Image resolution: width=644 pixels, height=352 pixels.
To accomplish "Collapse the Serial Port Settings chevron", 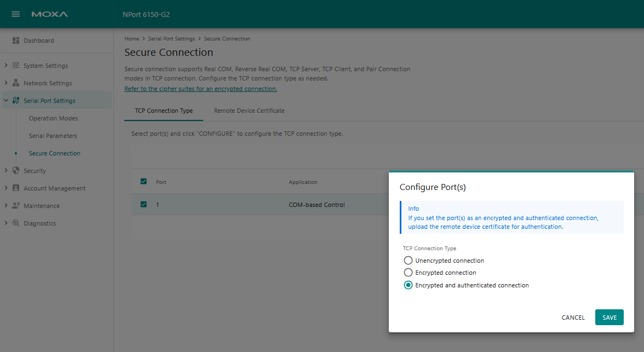I will (x=5, y=101).
